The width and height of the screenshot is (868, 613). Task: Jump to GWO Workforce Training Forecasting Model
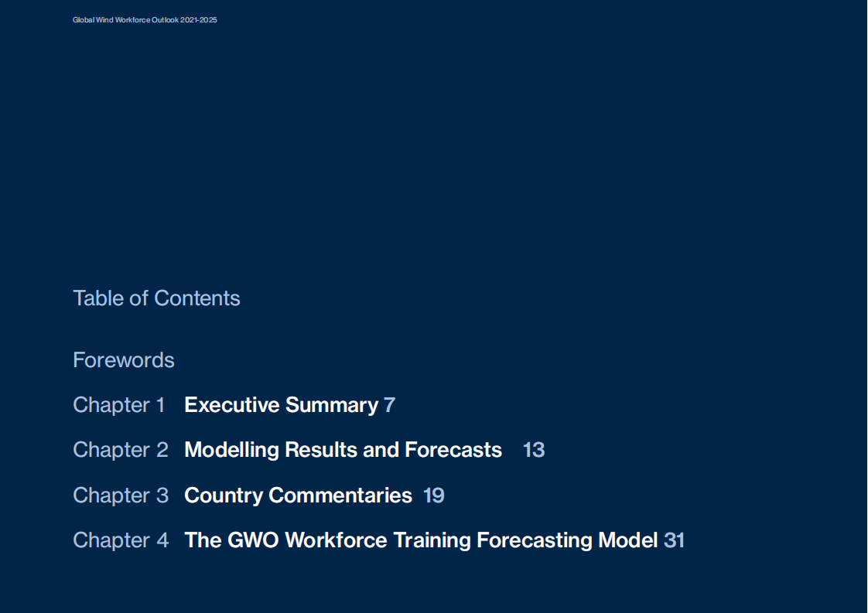(421, 540)
